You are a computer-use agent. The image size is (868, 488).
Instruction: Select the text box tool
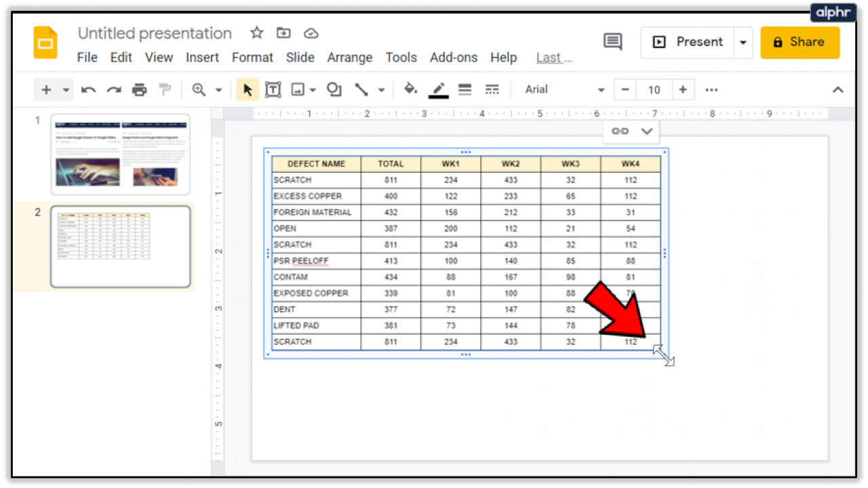point(273,89)
